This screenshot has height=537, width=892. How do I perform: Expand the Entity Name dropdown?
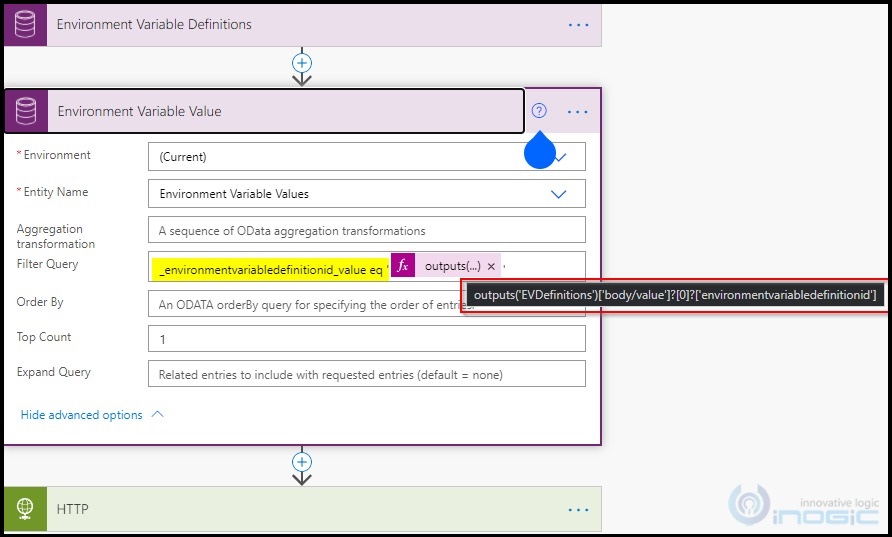click(559, 194)
